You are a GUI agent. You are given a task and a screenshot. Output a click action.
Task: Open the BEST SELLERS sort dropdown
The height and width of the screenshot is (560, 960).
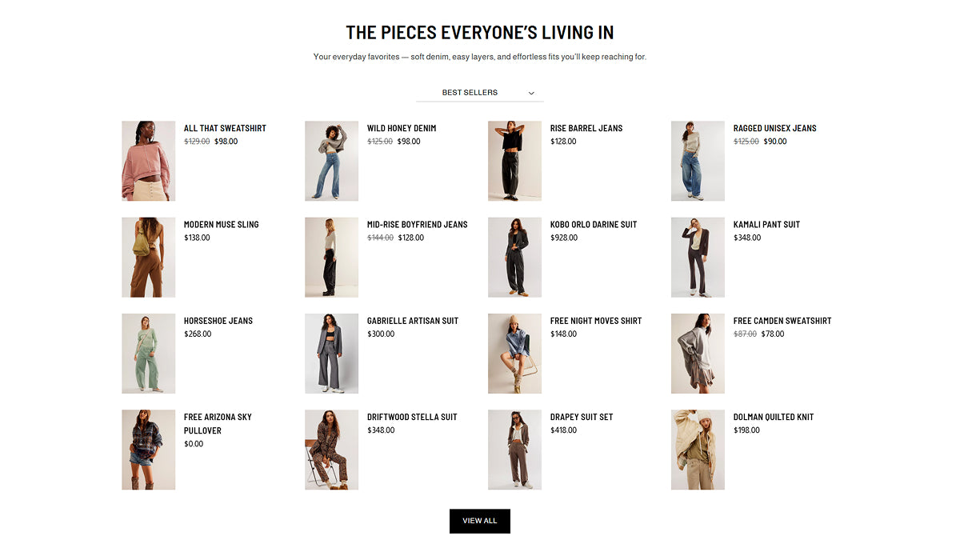(470, 92)
